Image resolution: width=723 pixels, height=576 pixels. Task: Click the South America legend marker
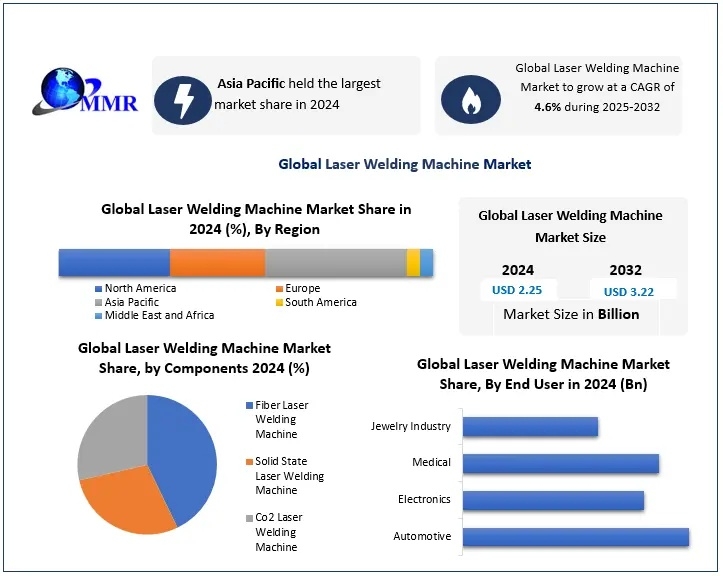(x=278, y=302)
